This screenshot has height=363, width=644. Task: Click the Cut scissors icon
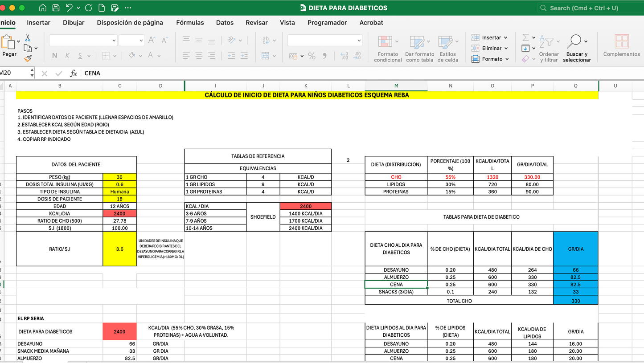(28, 38)
